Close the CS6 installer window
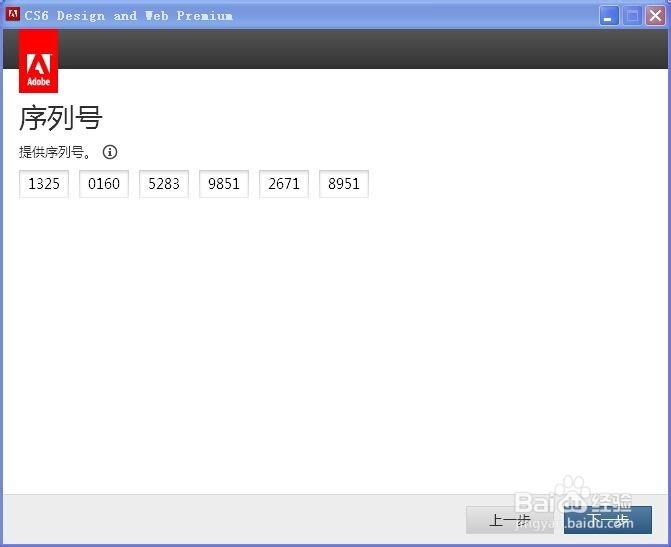The width and height of the screenshot is (671, 547). tap(655, 16)
